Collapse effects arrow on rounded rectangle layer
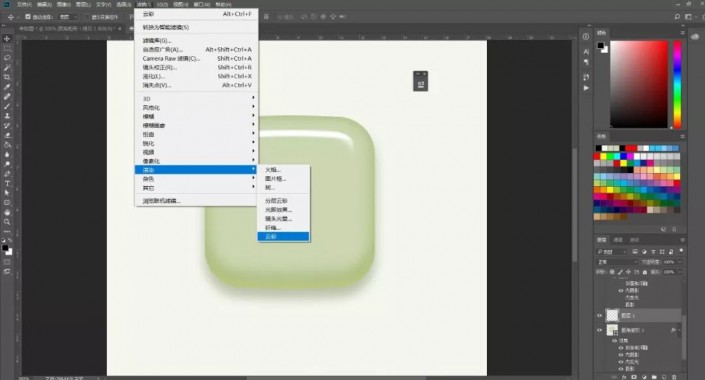 (679, 330)
